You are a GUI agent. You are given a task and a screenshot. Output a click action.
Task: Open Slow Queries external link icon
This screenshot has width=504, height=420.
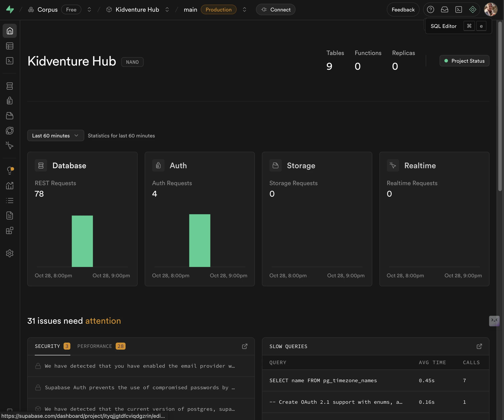click(479, 346)
